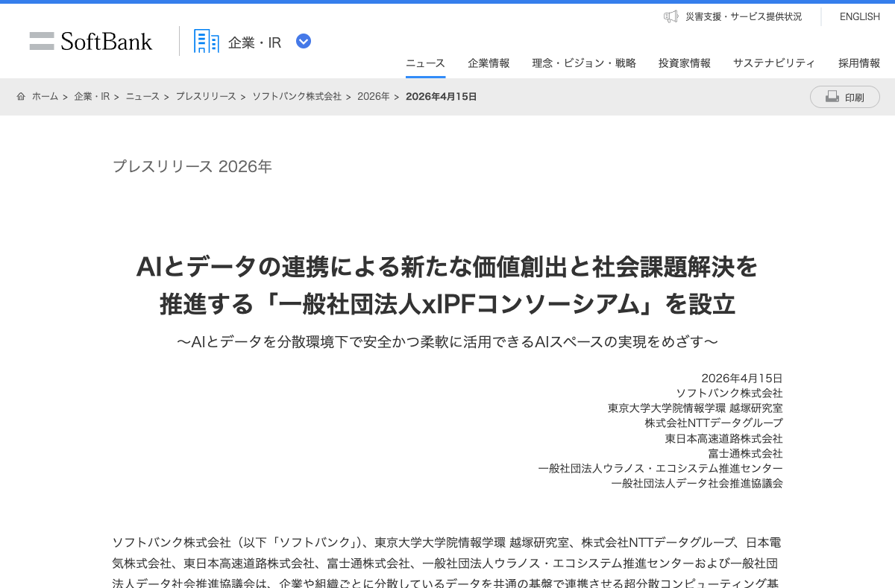Screen dimensions: 895x588
Task: Click the building icon next to 企業・IR
Action: [x=205, y=41]
